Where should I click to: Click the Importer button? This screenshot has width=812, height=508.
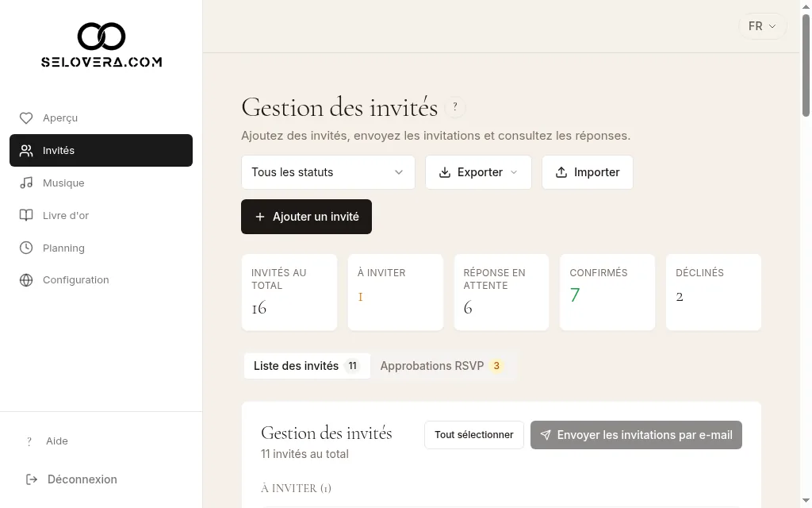click(x=588, y=172)
